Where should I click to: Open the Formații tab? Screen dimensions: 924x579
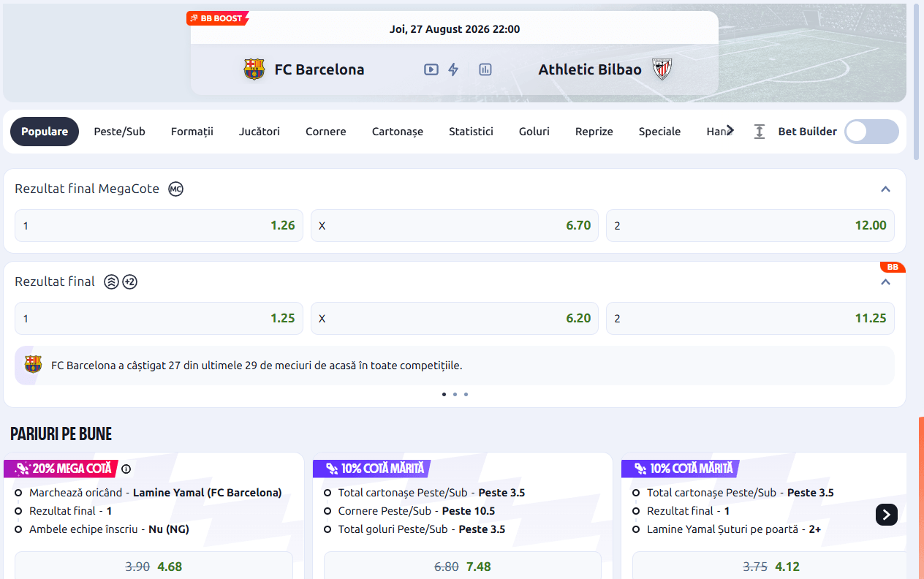point(192,132)
